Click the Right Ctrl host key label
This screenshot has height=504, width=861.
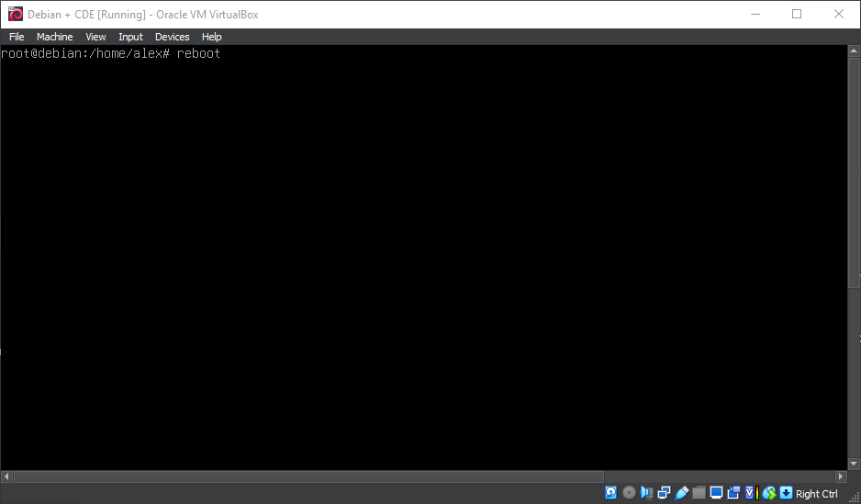816,494
